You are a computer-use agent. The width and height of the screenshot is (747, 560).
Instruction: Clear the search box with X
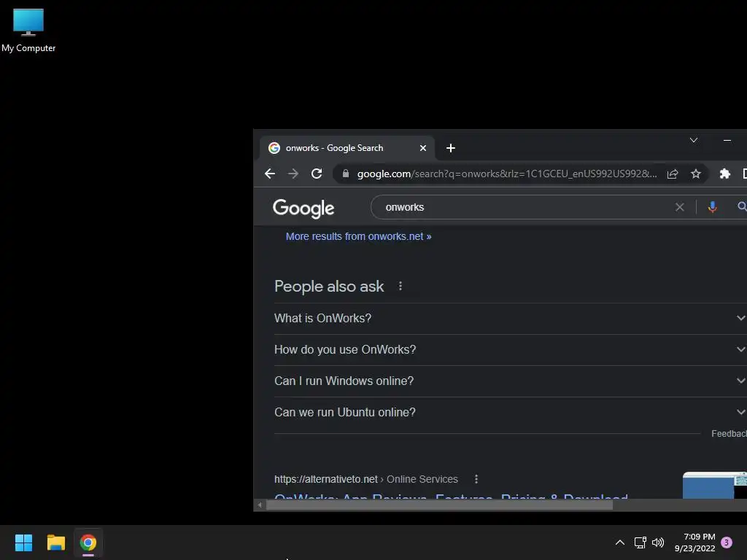(x=680, y=207)
